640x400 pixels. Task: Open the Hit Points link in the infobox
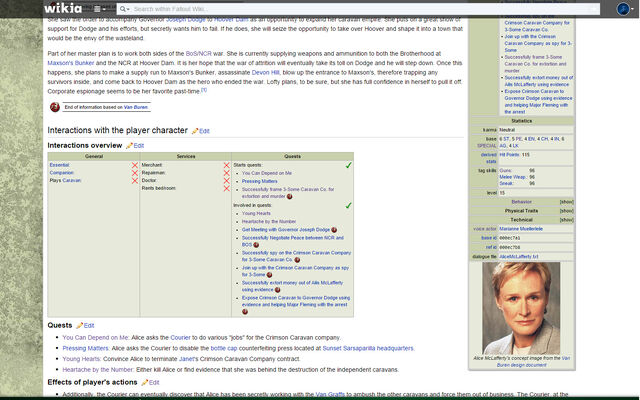(509, 155)
